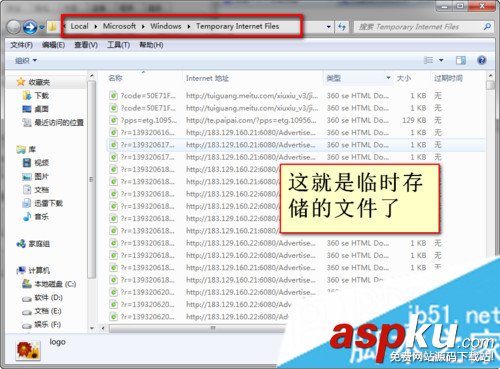The width and height of the screenshot is (500, 369).
Task: Select the highlighted ?r=139320617... file icon
Action: click(114, 145)
